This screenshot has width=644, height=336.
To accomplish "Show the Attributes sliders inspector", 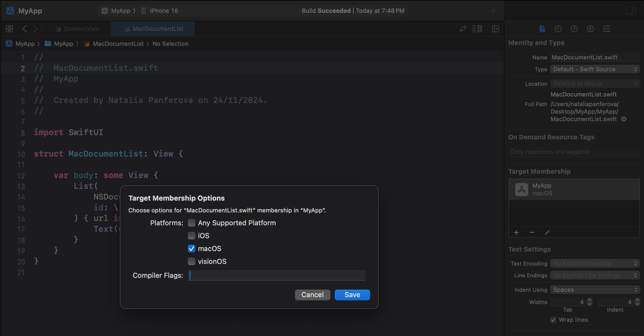I will [x=607, y=29].
